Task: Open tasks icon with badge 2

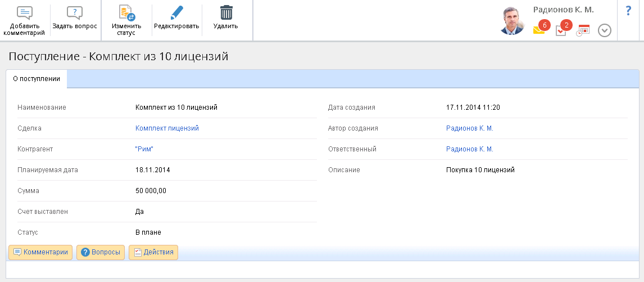Action: point(561,30)
